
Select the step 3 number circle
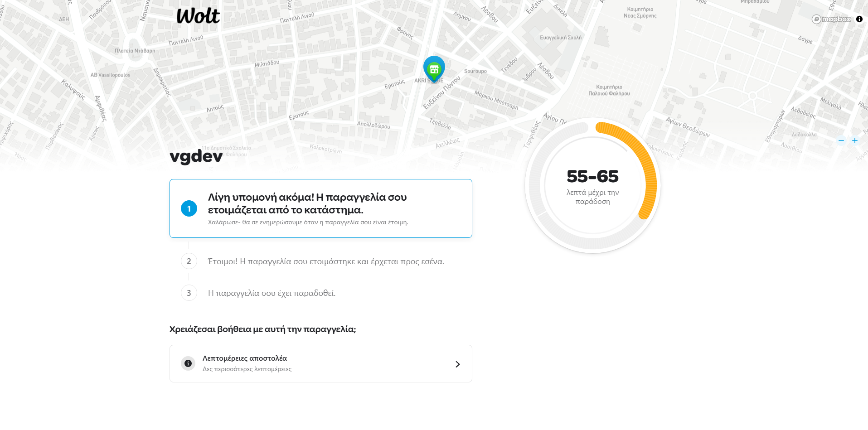click(189, 293)
